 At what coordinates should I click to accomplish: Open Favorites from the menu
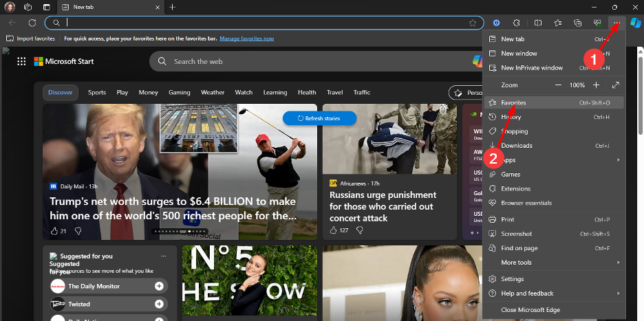(x=554, y=102)
